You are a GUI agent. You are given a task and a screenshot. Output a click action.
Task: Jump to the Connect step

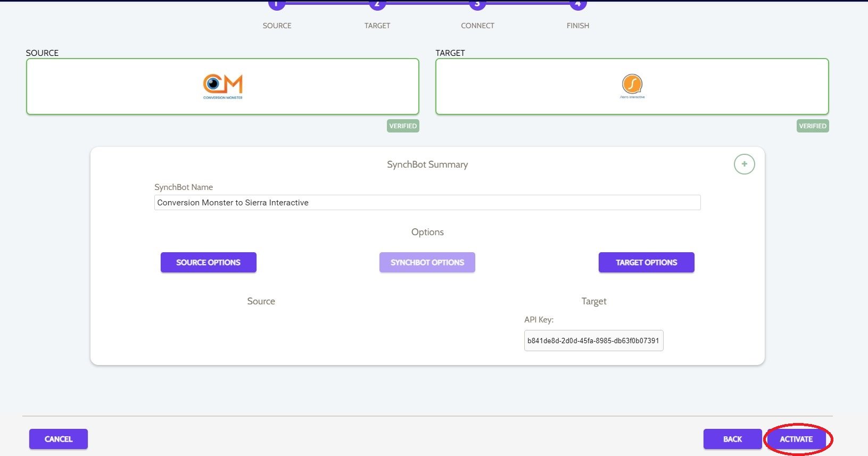click(x=477, y=5)
